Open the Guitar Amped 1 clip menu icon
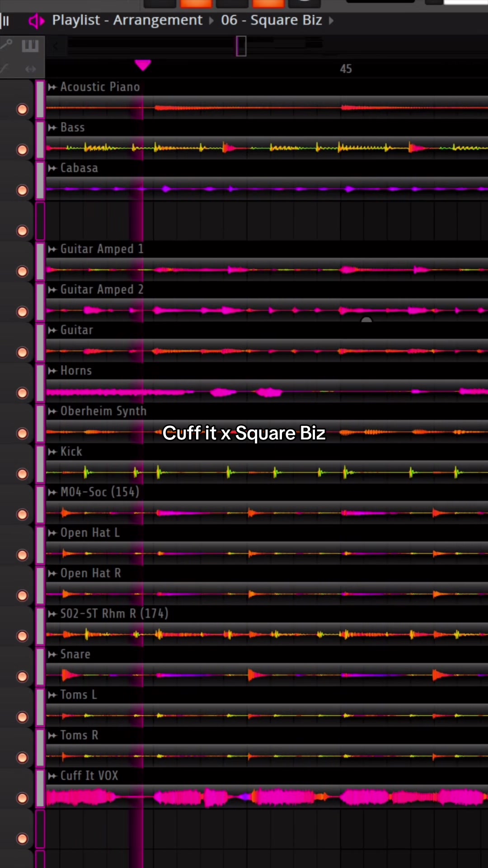This screenshot has width=488, height=868. click(x=52, y=249)
